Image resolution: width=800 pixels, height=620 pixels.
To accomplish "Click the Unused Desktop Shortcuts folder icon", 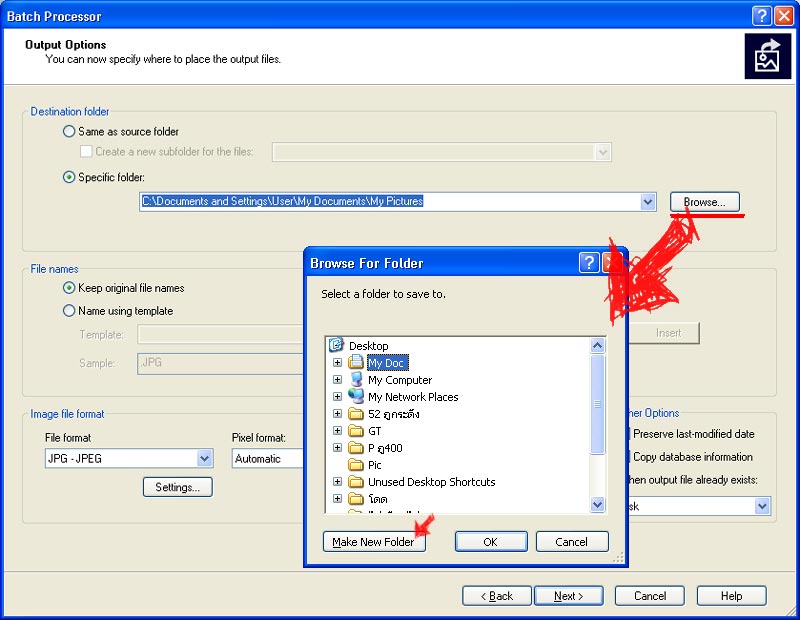I will (356, 482).
